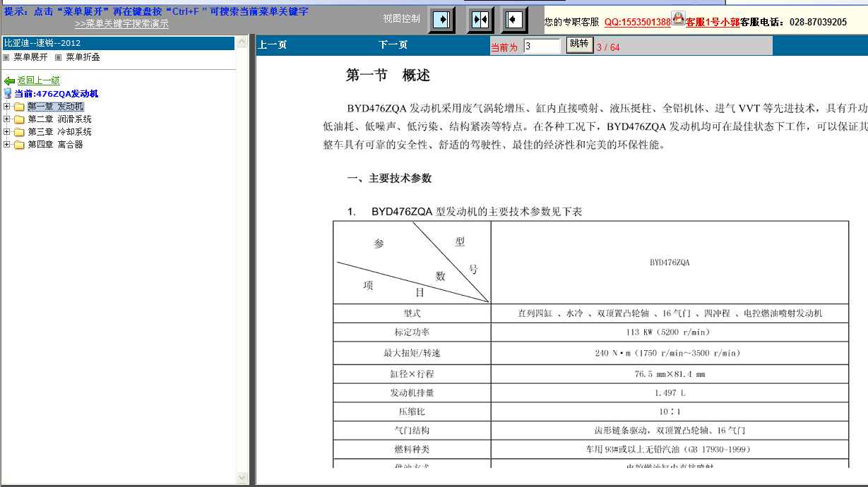This screenshot has width=868, height=487.
Task: Expand the 第四章 离合器 tree node
Action: (7, 145)
